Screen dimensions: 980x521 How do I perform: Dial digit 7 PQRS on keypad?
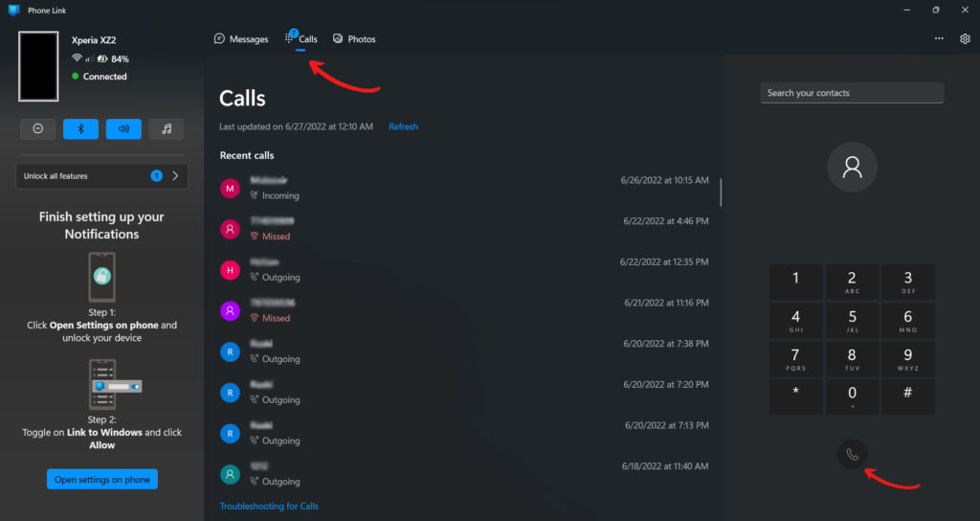795,358
